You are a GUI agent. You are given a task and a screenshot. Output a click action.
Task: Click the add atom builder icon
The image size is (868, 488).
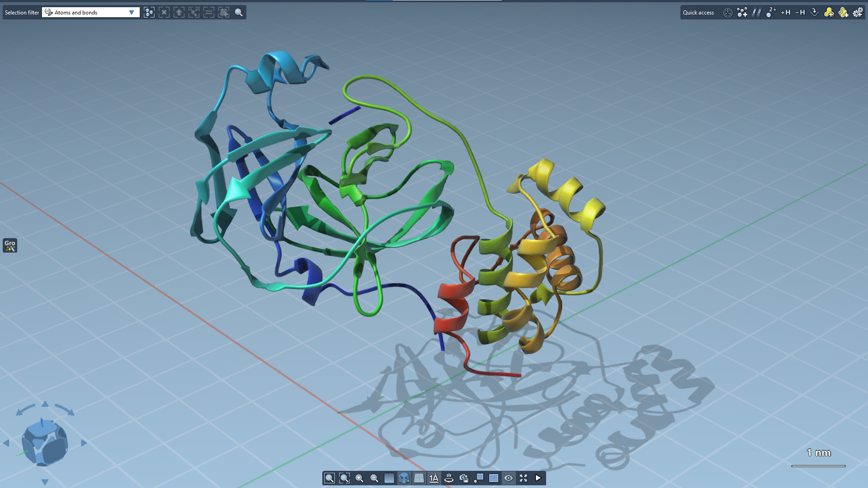[x=742, y=12]
